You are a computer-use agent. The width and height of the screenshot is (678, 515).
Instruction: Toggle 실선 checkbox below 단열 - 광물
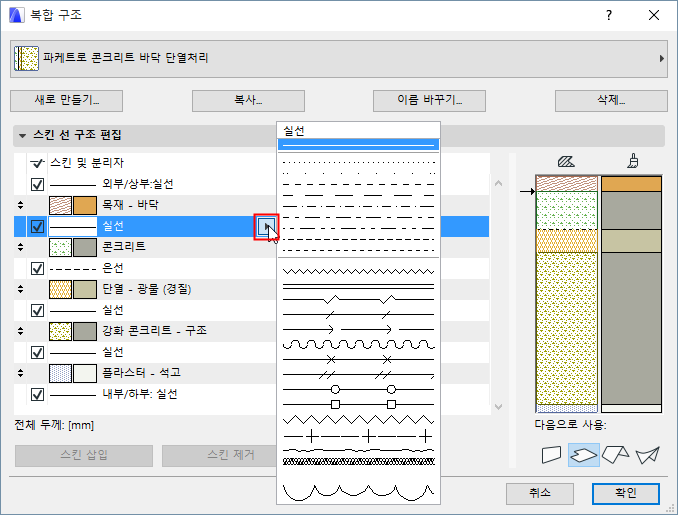[38, 310]
